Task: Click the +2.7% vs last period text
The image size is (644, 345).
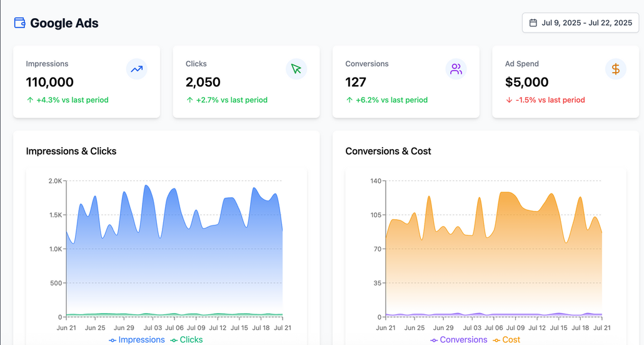Action: click(231, 100)
